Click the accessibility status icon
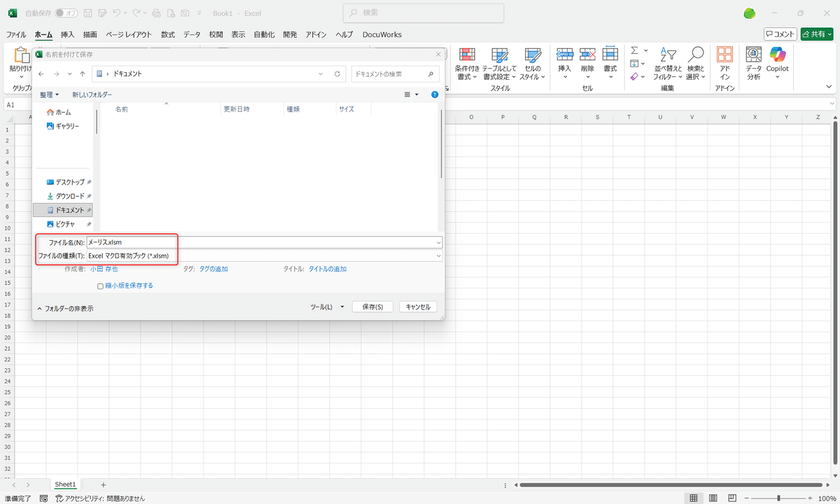 (x=59, y=498)
